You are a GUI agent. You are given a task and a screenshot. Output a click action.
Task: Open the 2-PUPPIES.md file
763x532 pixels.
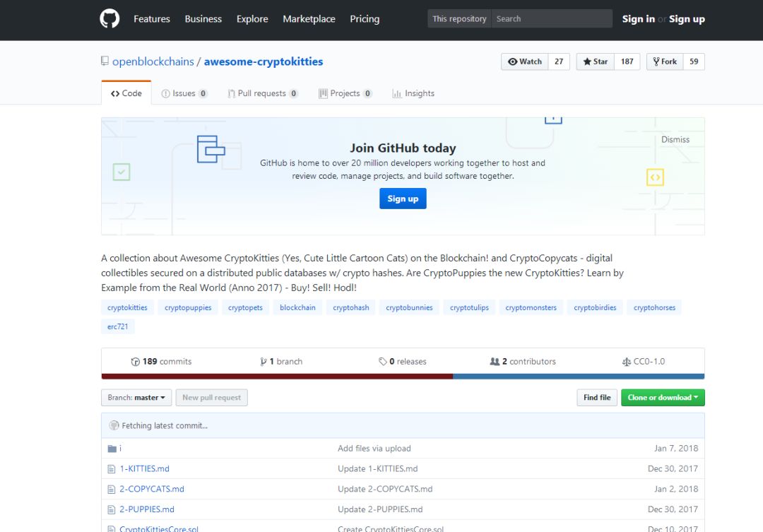[x=147, y=509]
